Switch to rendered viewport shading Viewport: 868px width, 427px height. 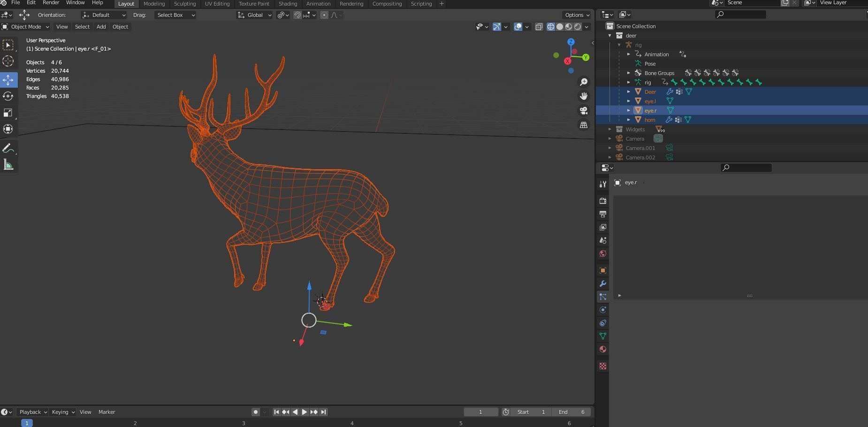pos(578,27)
